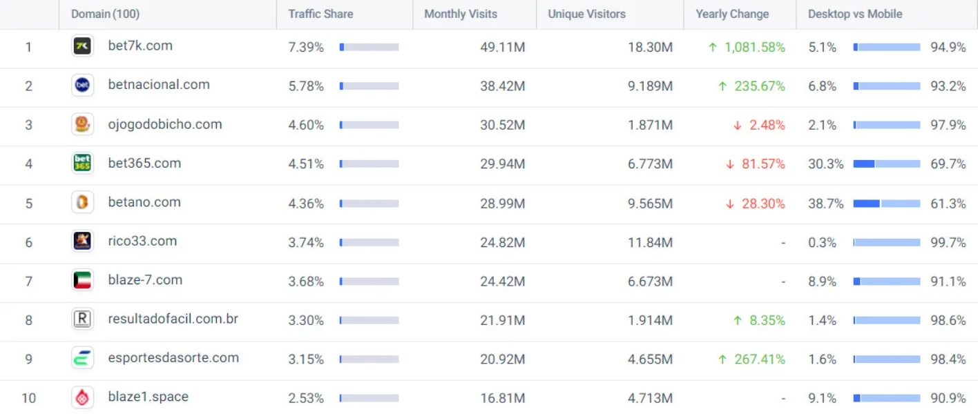The height and width of the screenshot is (414, 980).
Task: Open the esportesdasorte.com domain link
Action: click(173, 358)
